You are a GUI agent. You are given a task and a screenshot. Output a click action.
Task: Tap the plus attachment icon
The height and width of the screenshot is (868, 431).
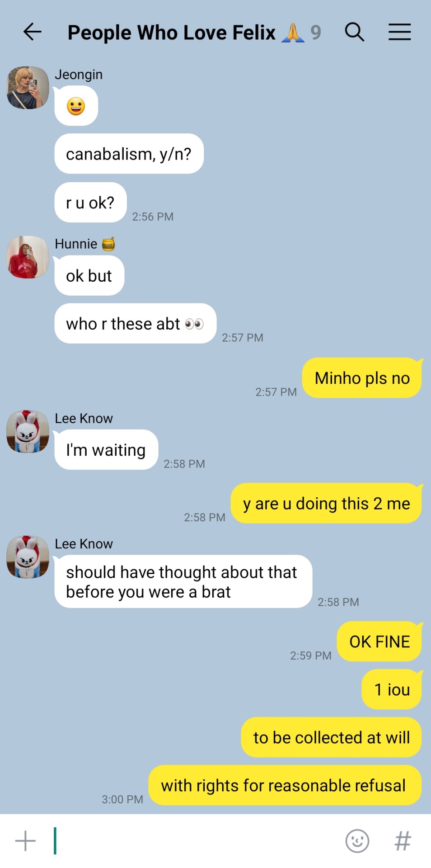pyautogui.click(x=25, y=841)
